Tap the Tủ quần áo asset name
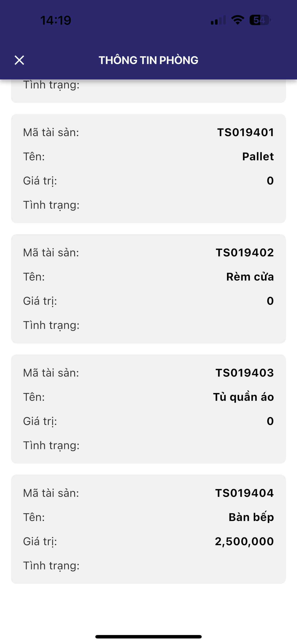Image resolution: width=297 pixels, height=644 pixels. coord(244,397)
